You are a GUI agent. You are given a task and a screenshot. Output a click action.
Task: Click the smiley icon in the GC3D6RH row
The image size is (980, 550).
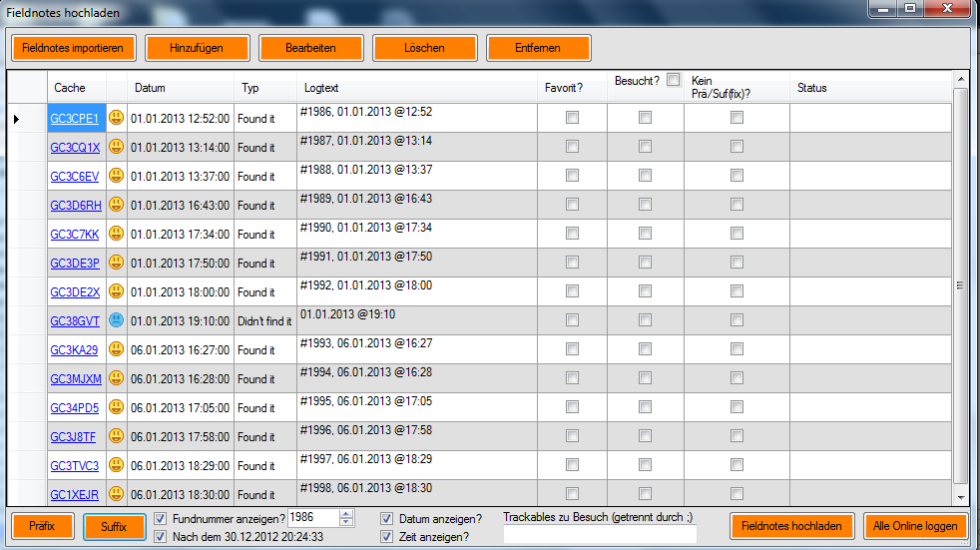(x=117, y=205)
